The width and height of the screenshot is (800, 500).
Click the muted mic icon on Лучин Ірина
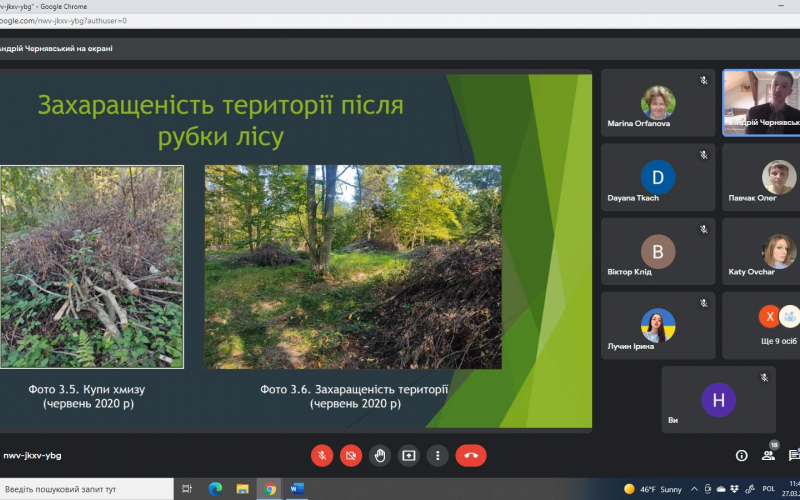704,303
